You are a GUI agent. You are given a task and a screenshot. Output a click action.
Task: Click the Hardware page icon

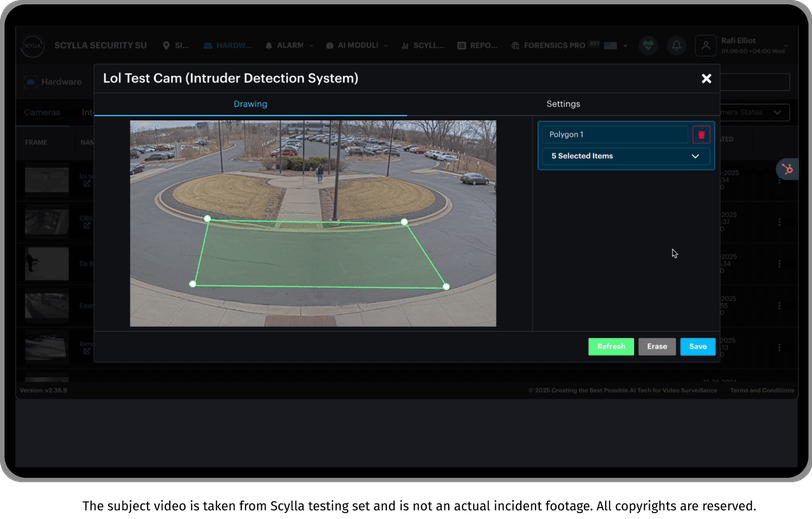point(31,82)
